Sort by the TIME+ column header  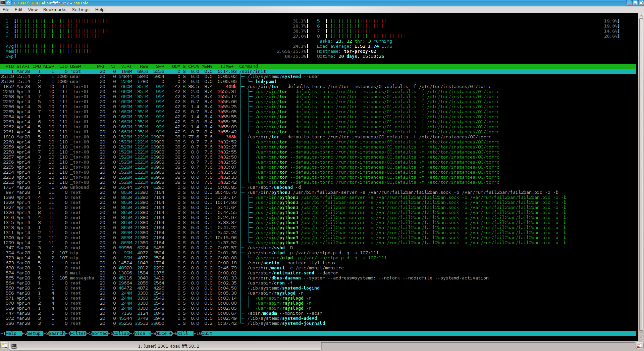[x=227, y=66]
